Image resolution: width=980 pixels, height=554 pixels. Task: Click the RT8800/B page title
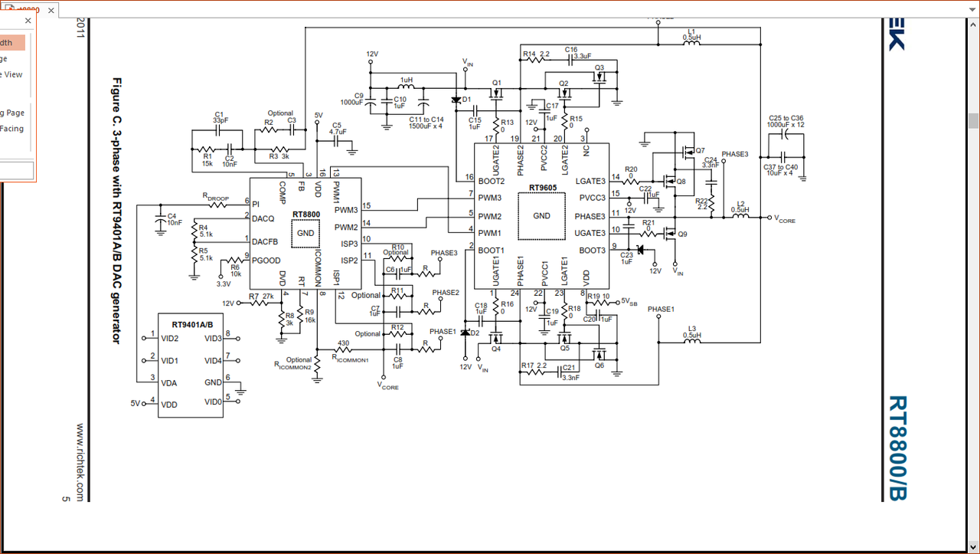pyautogui.click(x=897, y=448)
